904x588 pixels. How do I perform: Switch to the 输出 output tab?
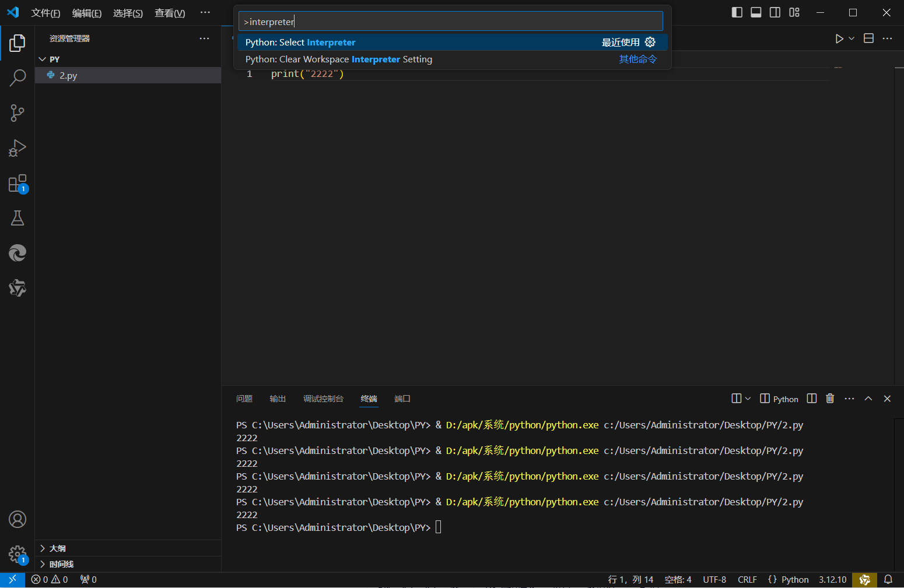pyautogui.click(x=278, y=399)
